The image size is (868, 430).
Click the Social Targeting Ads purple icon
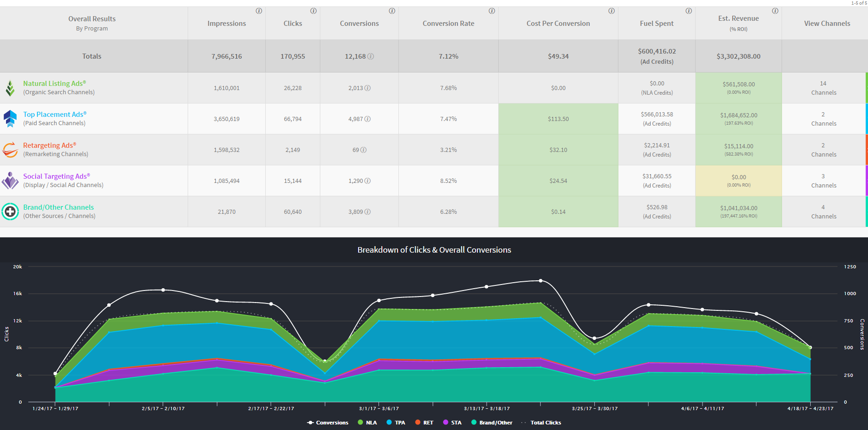click(x=10, y=181)
